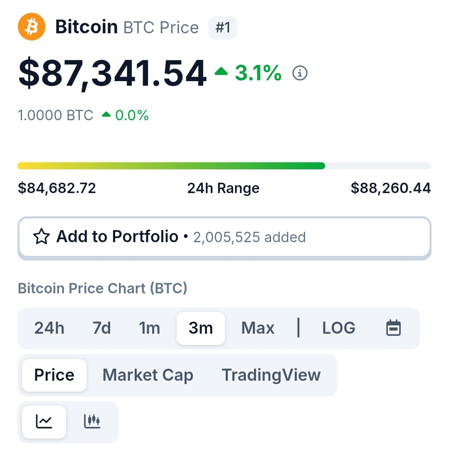449x476 pixels.
Task: Switch to the Market Cap tab
Action: [148, 375]
